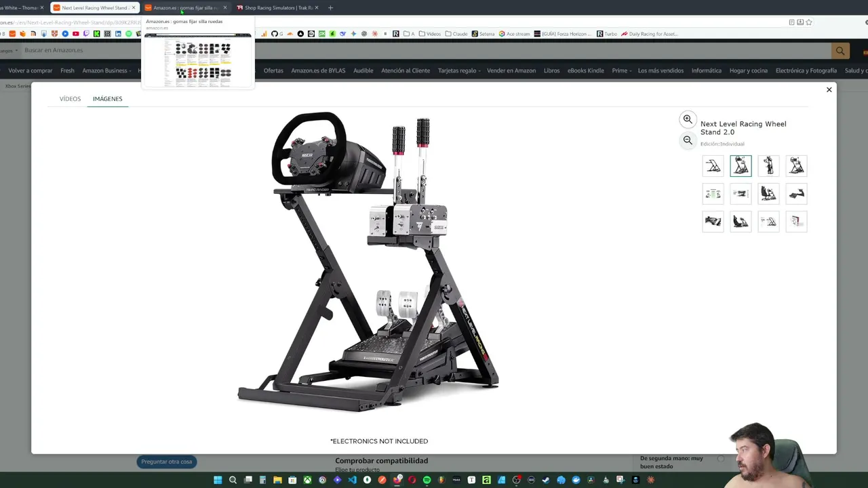Screen dimensions: 868x488
Task: Open Los más vendidos link
Action: [660, 70]
